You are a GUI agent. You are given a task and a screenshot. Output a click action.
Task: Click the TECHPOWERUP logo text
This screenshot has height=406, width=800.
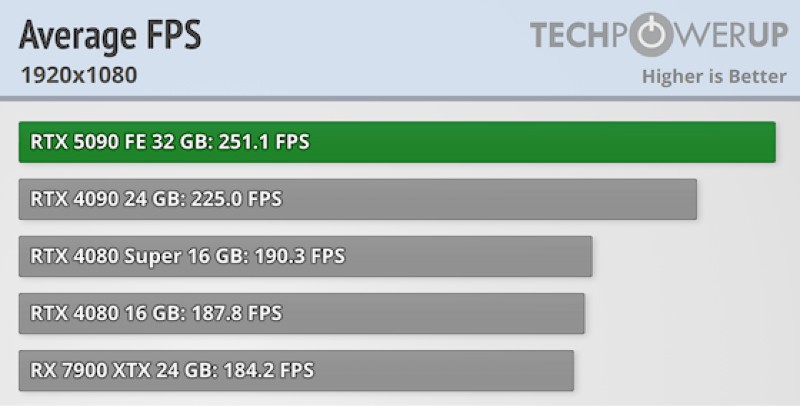(659, 34)
